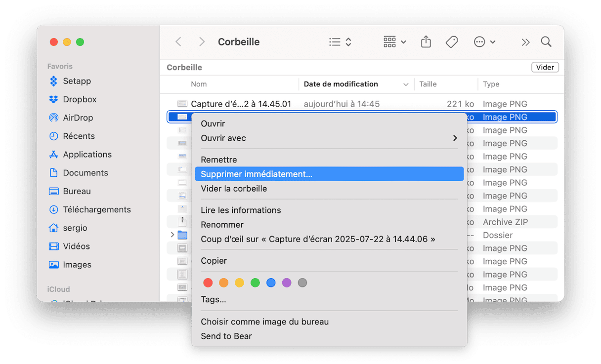601x364 pixels.
Task: Select Dropbox in the sidebar
Action: 79,99
